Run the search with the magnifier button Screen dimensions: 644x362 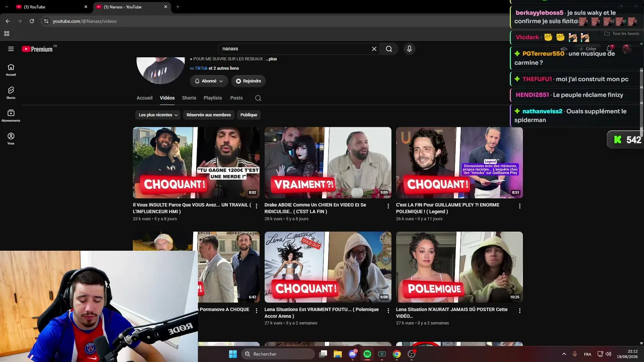click(x=389, y=49)
